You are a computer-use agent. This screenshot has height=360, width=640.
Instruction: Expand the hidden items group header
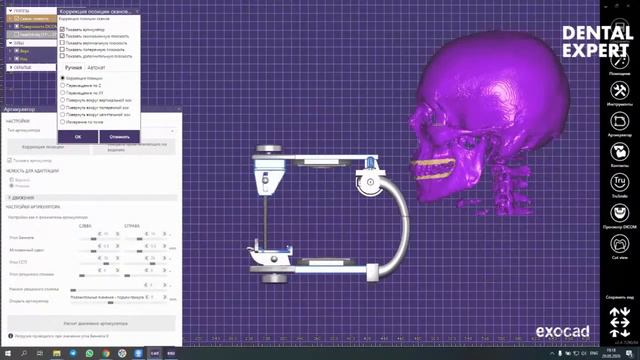click(10, 67)
